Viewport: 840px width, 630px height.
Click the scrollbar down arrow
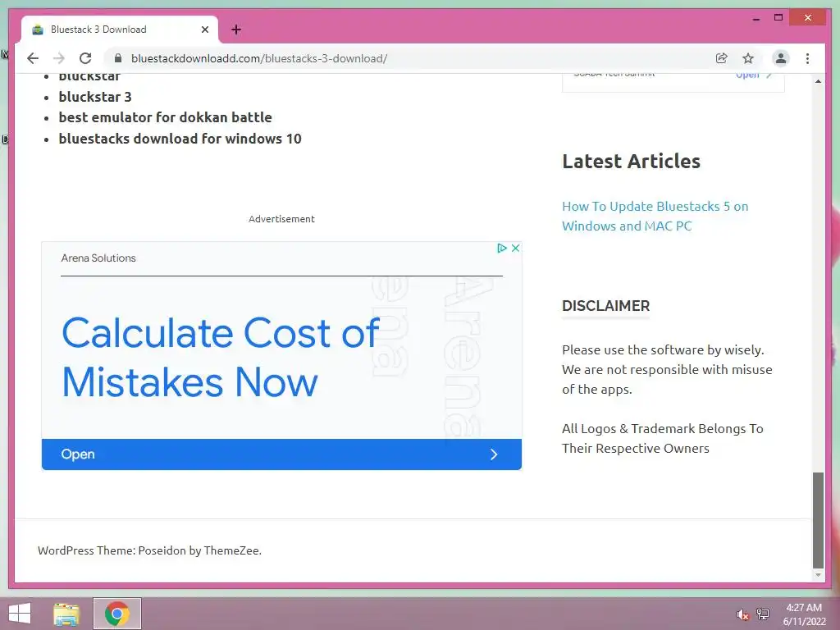[818, 575]
